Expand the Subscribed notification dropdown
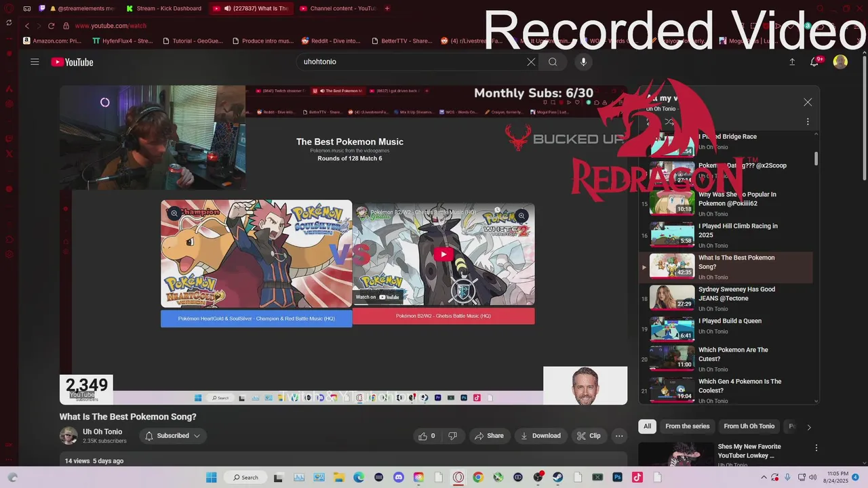 tap(173, 436)
